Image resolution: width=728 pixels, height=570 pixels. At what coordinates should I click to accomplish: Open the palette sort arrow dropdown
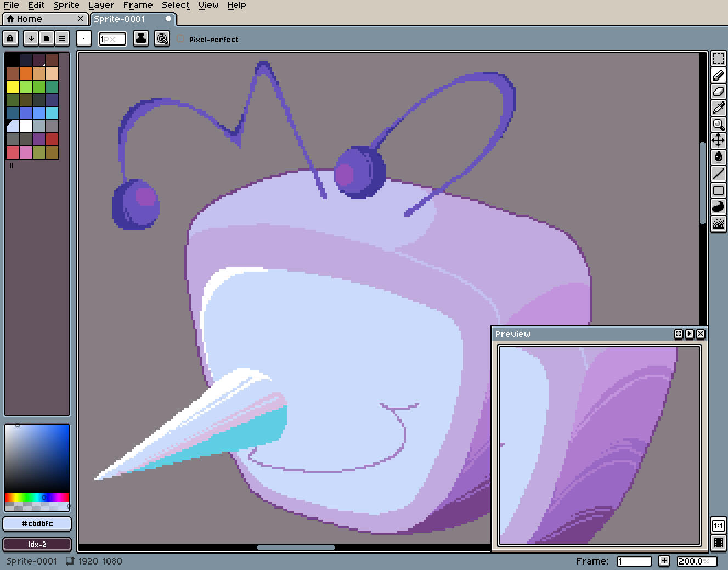(31, 38)
